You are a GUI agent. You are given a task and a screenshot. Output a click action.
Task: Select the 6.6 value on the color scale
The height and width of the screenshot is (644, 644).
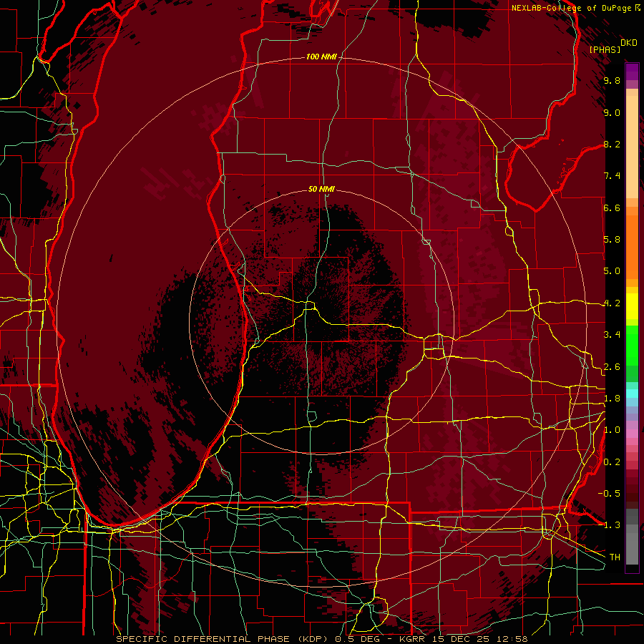pos(612,208)
